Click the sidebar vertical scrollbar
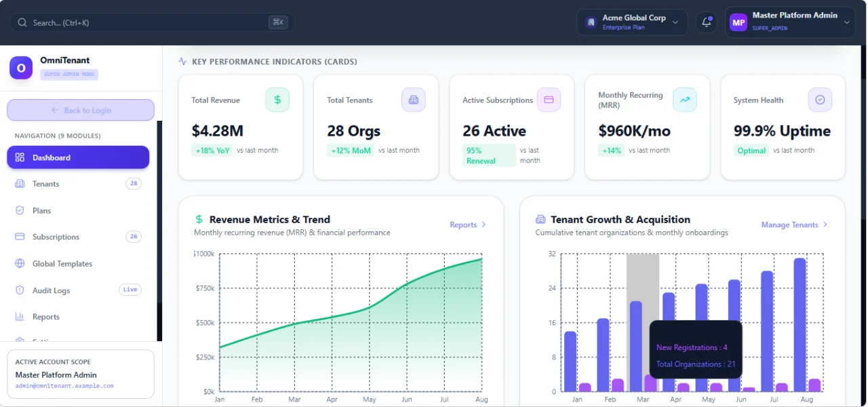The height and width of the screenshot is (407, 868). (159, 231)
